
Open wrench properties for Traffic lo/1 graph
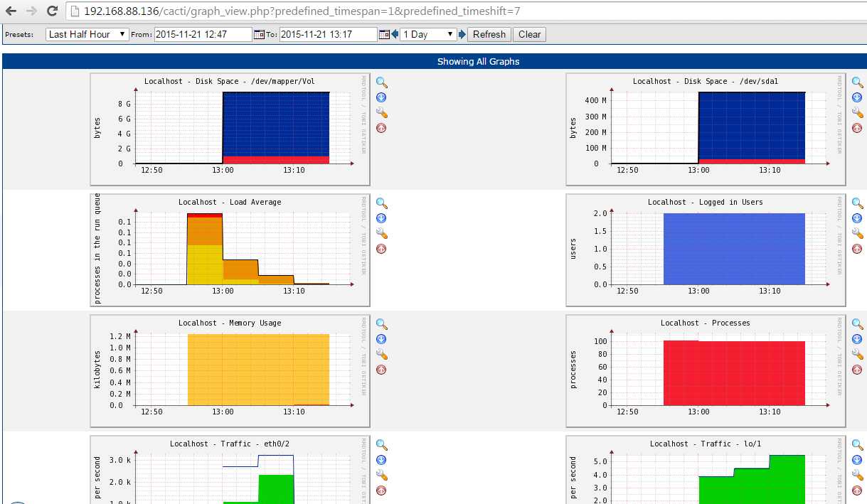(857, 476)
